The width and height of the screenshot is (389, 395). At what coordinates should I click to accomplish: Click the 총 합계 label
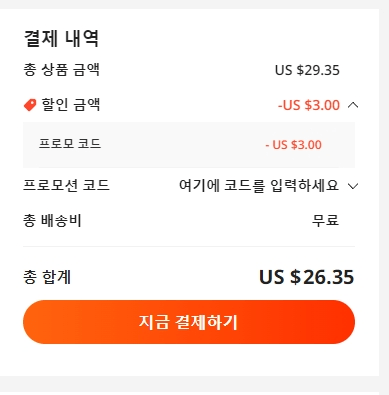(x=47, y=277)
